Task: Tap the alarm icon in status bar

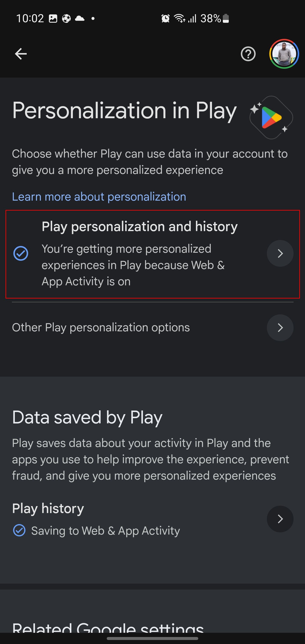Action: point(165,18)
